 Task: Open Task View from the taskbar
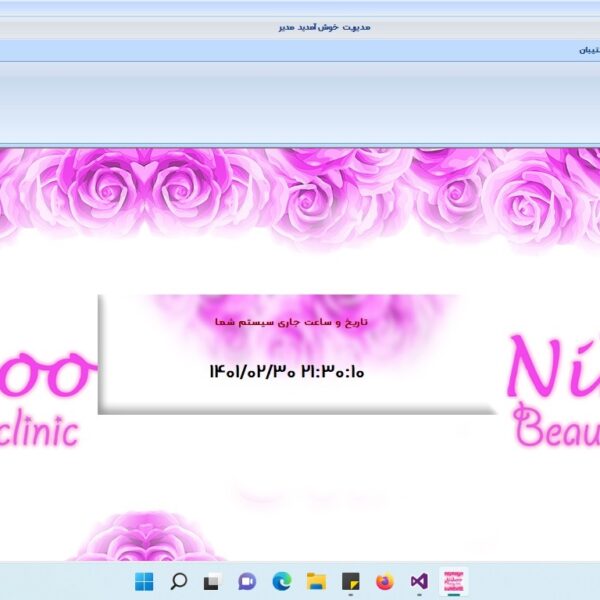213,581
